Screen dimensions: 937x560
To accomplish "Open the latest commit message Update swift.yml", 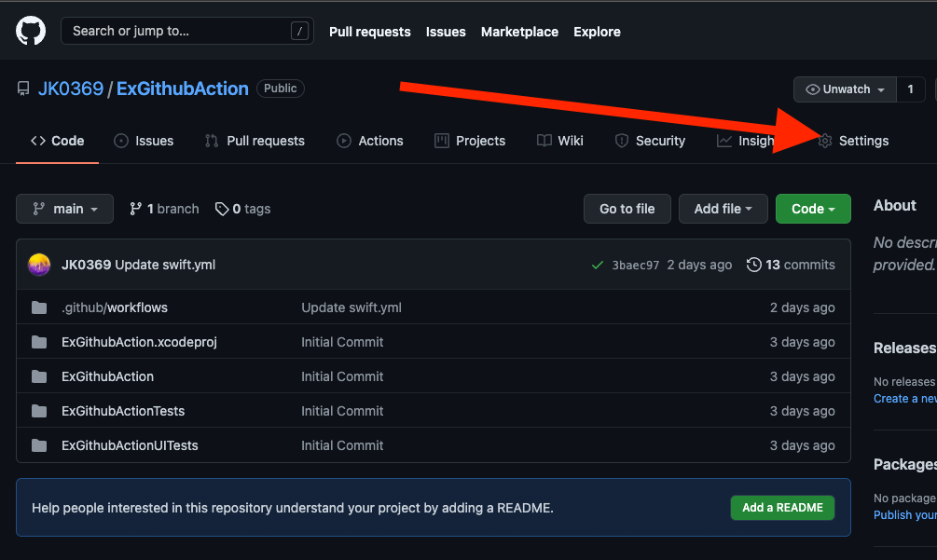I will tap(165, 265).
